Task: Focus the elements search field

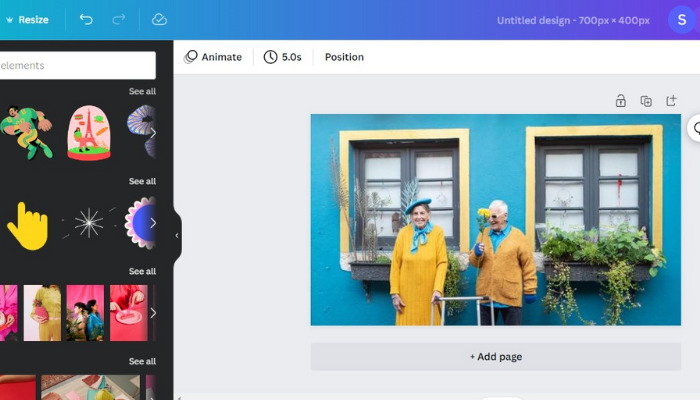Action: click(x=78, y=65)
